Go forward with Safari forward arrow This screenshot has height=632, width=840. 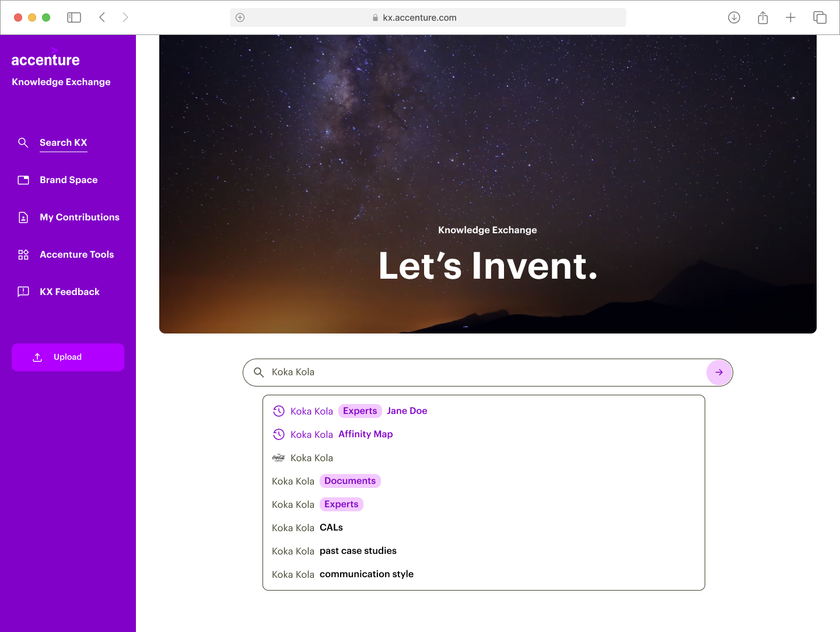click(x=125, y=17)
